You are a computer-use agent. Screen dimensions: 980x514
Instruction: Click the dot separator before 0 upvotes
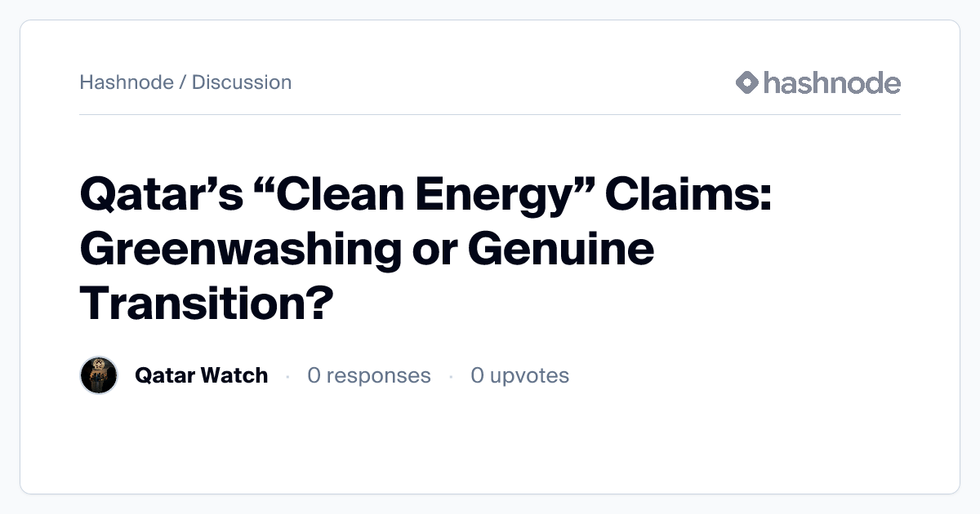coord(451,376)
